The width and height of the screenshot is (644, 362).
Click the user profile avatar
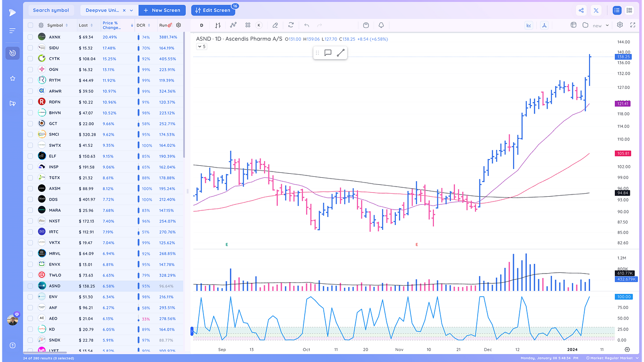tap(12, 320)
